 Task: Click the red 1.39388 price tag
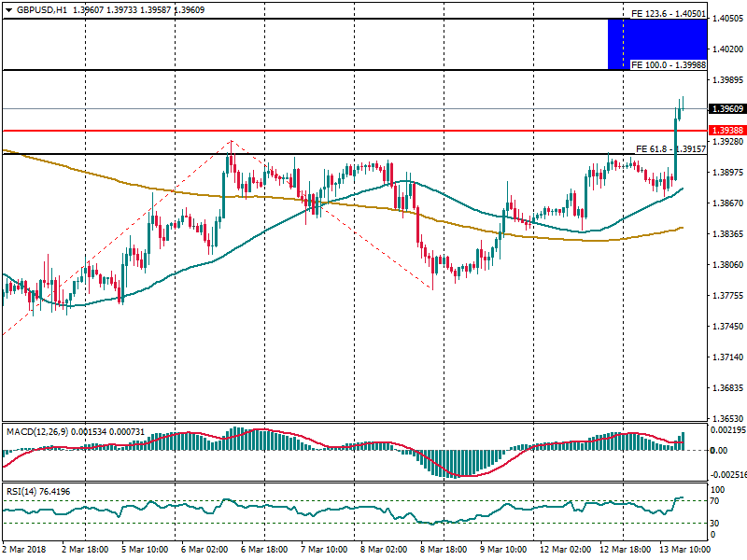(x=726, y=131)
